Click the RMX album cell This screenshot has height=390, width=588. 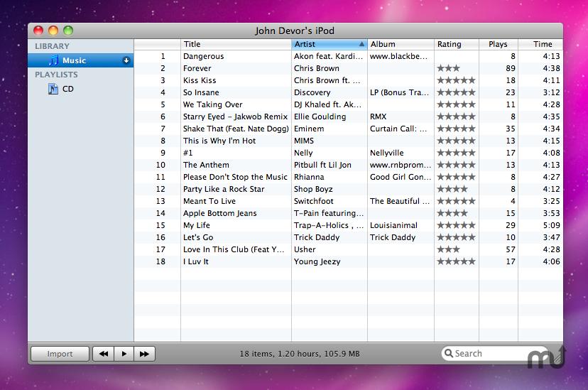(x=378, y=117)
